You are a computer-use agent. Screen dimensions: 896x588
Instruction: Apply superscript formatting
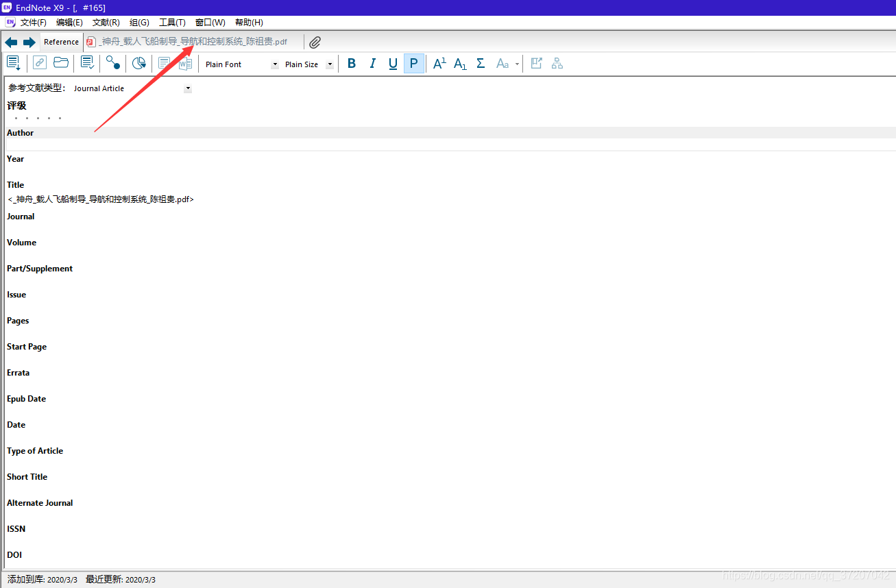[439, 64]
